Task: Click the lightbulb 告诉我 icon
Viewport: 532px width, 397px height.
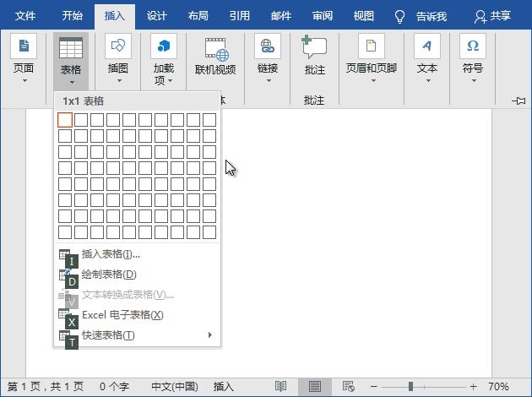Action: pos(399,16)
